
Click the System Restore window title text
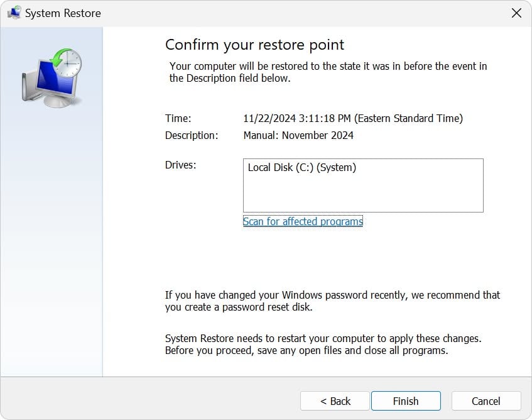[64, 13]
